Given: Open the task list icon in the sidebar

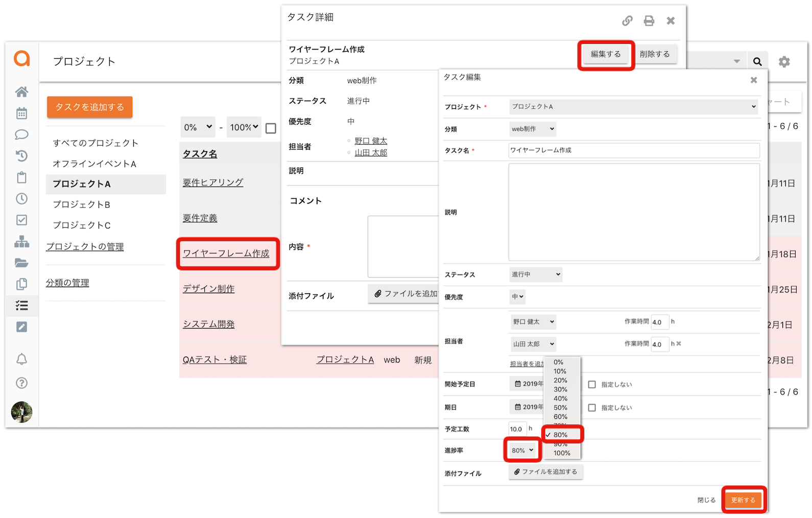Looking at the screenshot, I should pyautogui.click(x=21, y=305).
